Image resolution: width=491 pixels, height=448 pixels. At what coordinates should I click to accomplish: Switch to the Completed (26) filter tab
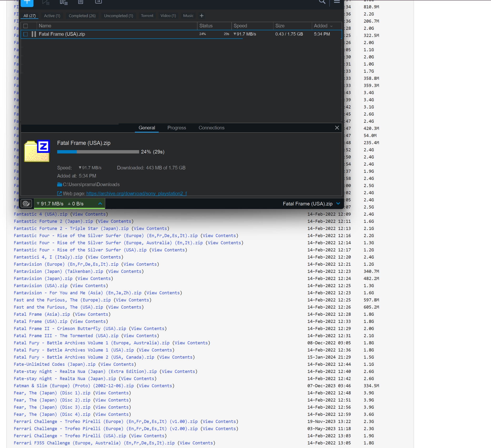[82, 16]
